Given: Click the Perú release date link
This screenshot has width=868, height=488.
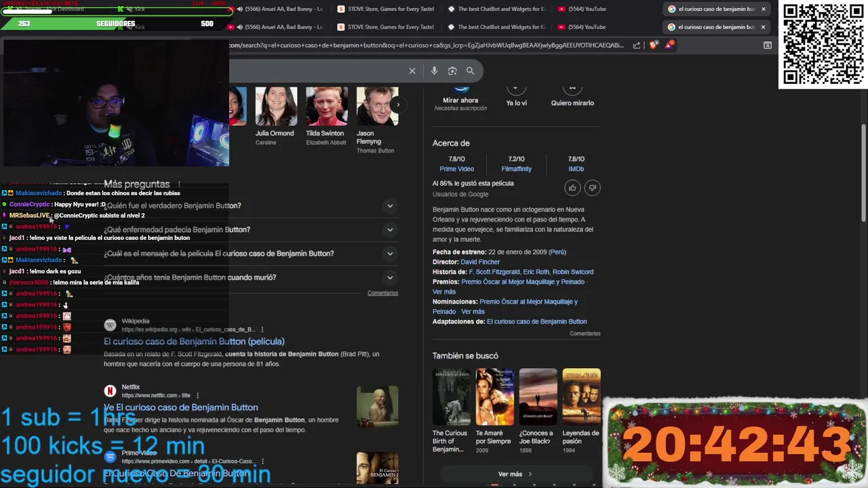Looking at the screenshot, I should [557, 251].
